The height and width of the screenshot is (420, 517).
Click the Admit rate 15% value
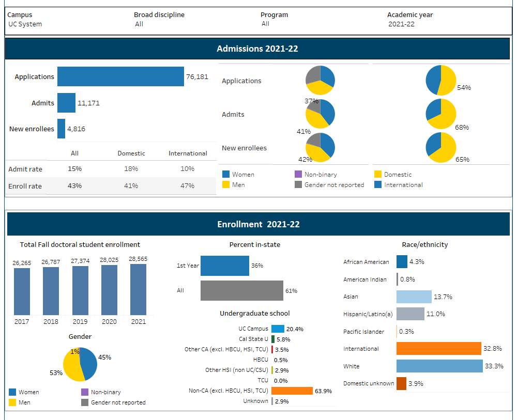[74, 168]
